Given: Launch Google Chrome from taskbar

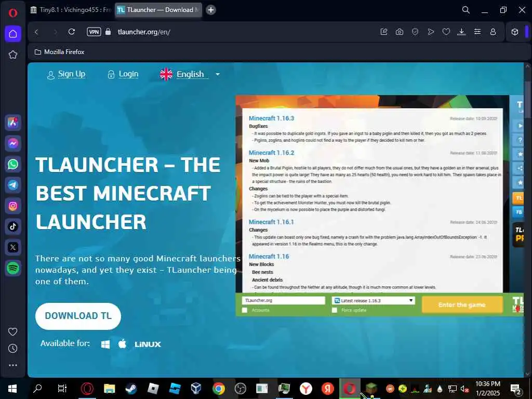Looking at the screenshot, I should (219, 389).
